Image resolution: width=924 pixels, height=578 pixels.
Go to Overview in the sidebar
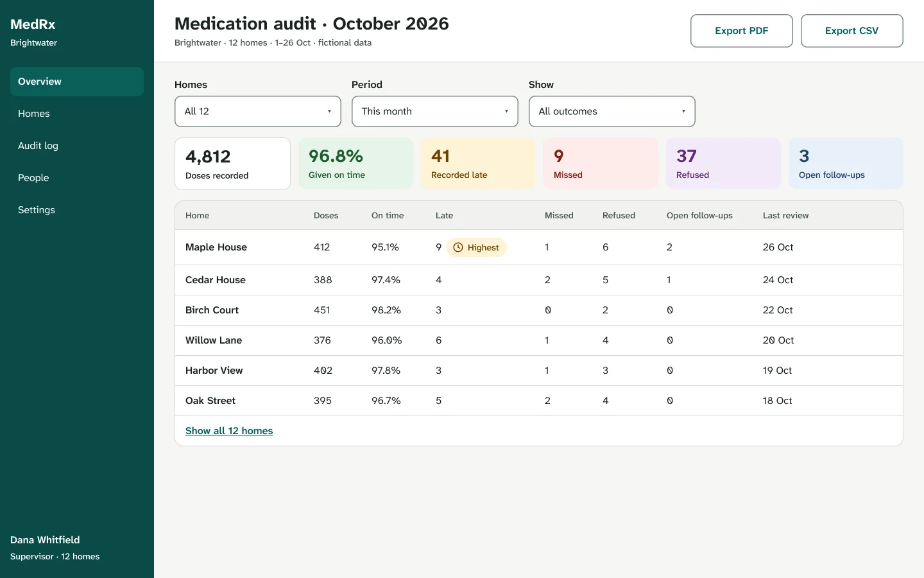coord(77,82)
